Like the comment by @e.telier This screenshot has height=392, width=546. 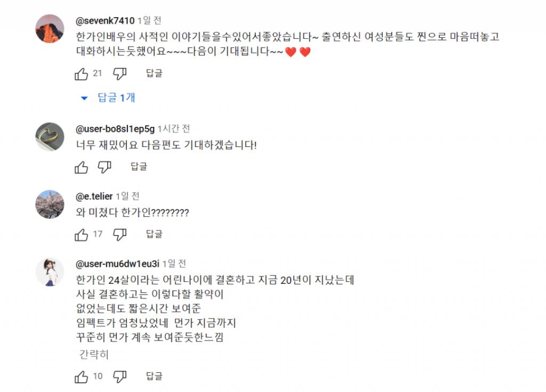pyautogui.click(x=82, y=234)
